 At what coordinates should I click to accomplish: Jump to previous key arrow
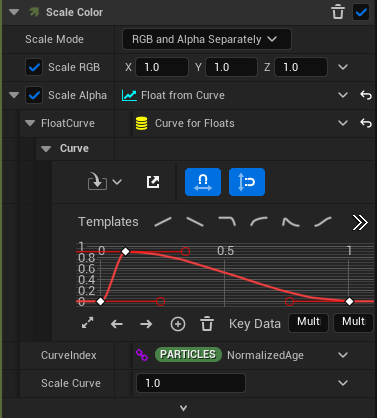click(x=117, y=324)
